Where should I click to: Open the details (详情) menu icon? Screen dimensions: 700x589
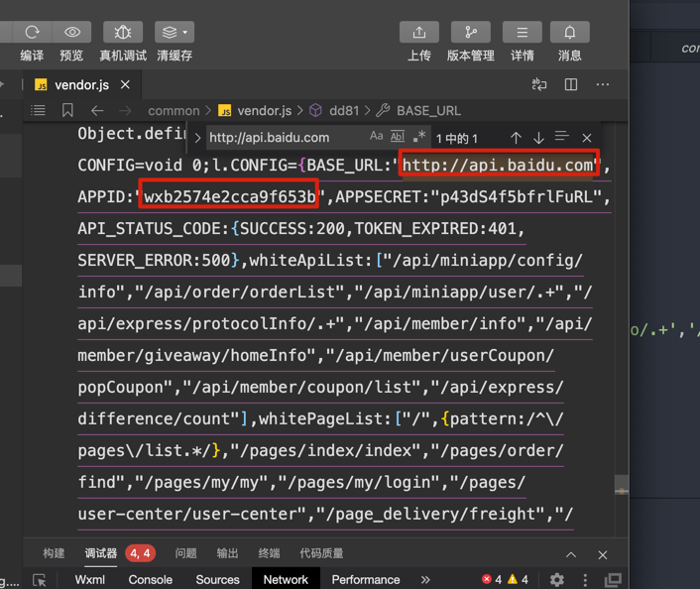[x=523, y=32]
